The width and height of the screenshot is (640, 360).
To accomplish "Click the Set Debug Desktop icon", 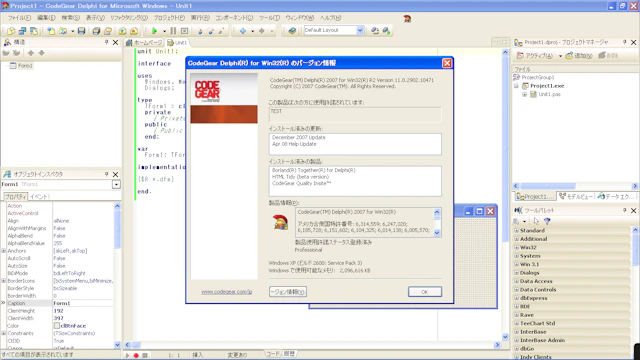I will (x=386, y=31).
